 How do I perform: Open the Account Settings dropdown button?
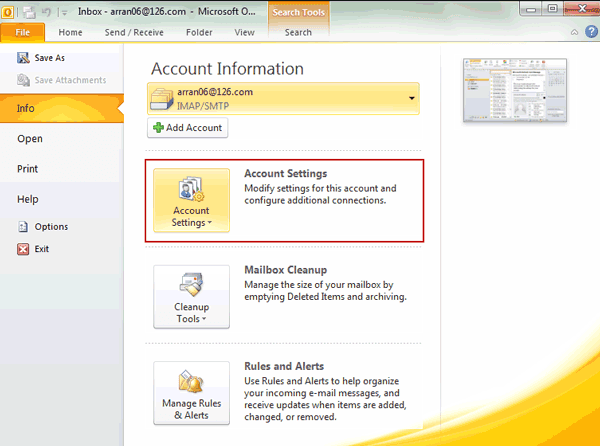[x=191, y=200]
